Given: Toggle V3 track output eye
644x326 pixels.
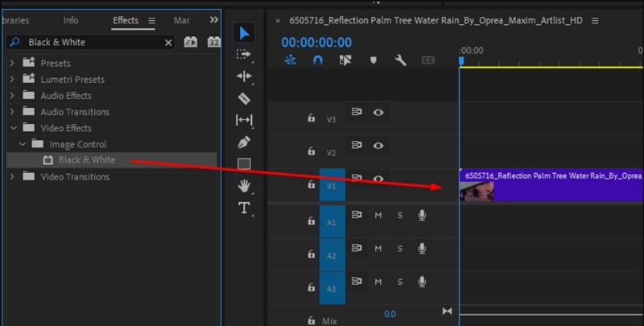Looking at the screenshot, I should point(378,113).
